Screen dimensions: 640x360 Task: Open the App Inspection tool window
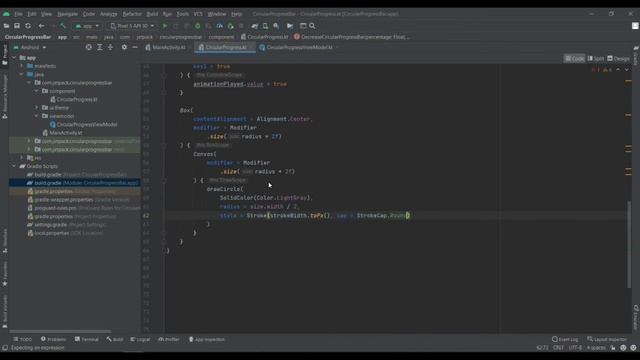pyautogui.click(x=207, y=339)
